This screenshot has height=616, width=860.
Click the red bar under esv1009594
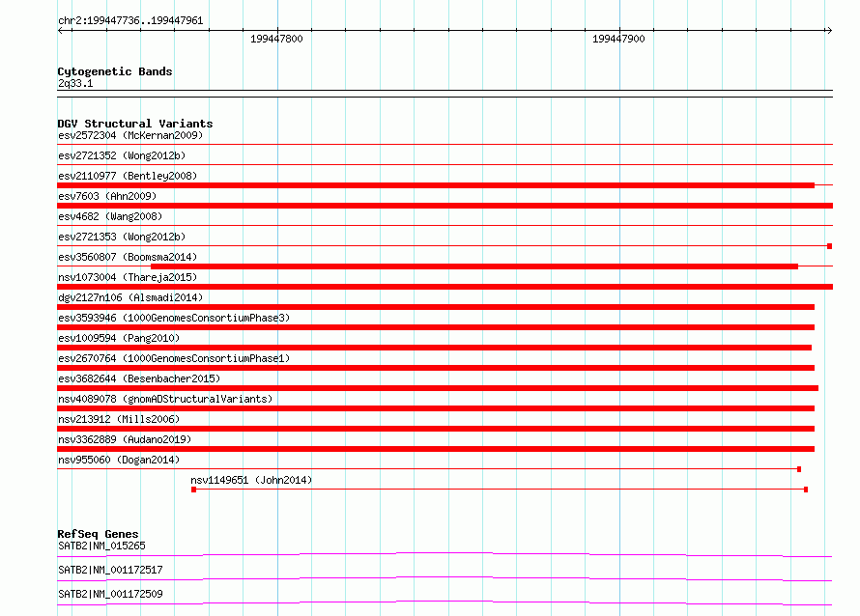(x=435, y=348)
